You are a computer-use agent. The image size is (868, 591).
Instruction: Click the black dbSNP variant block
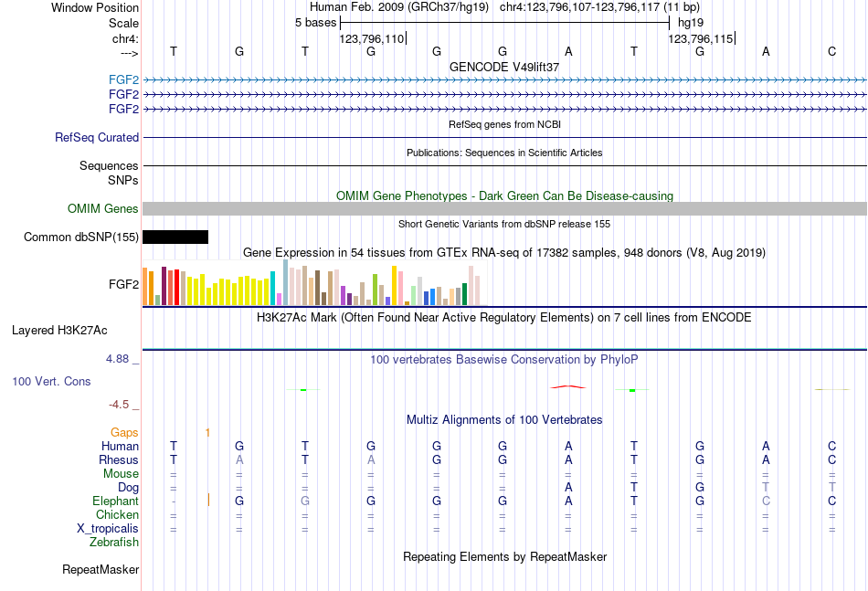175,237
